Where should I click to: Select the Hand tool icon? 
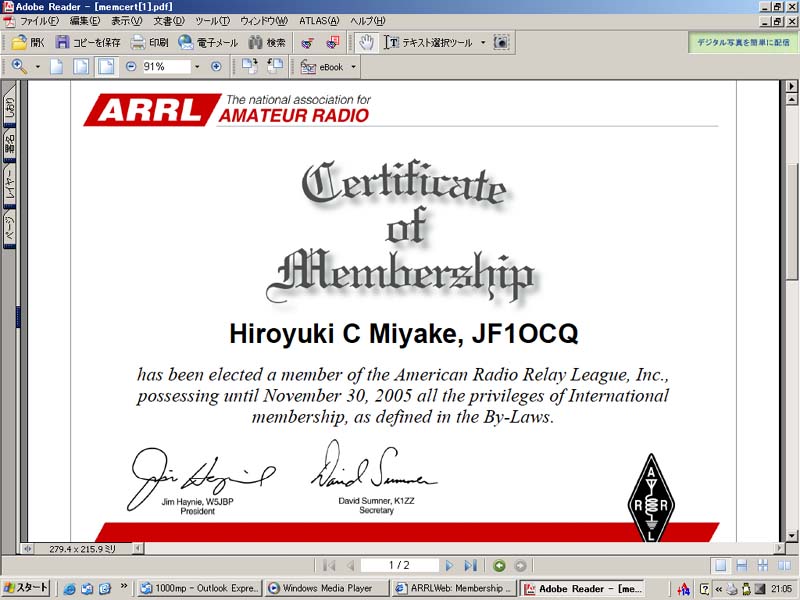pyautogui.click(x=366, y=43)
